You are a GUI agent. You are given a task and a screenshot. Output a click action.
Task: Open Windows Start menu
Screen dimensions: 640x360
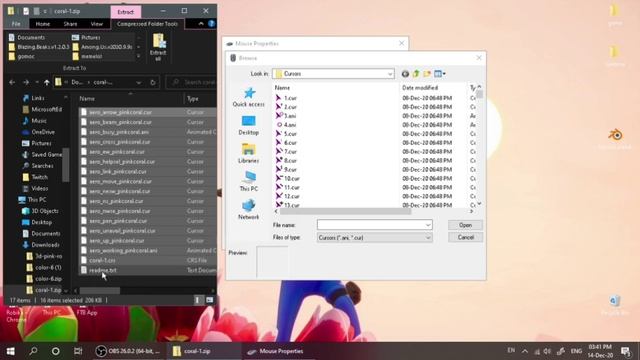pos(11,351)
